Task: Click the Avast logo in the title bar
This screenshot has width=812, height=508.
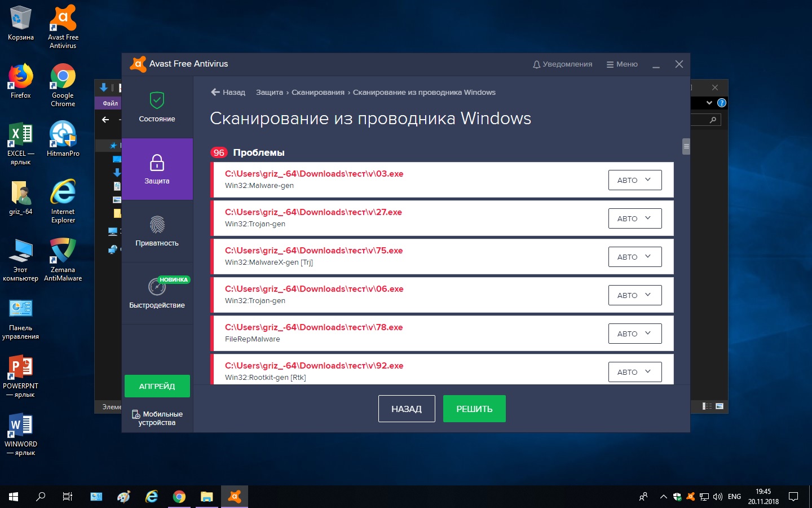Action: [x=138, y=64]
